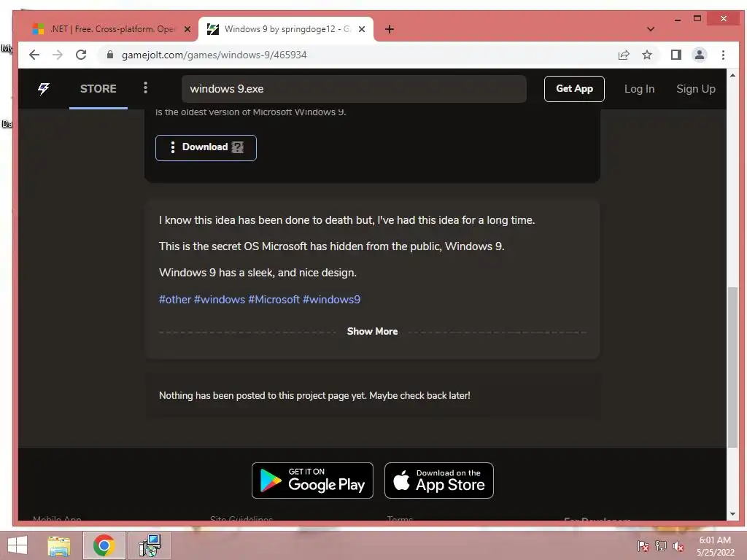Close the .NET tab
Screen dimensions: 747x560
(187, 29)
